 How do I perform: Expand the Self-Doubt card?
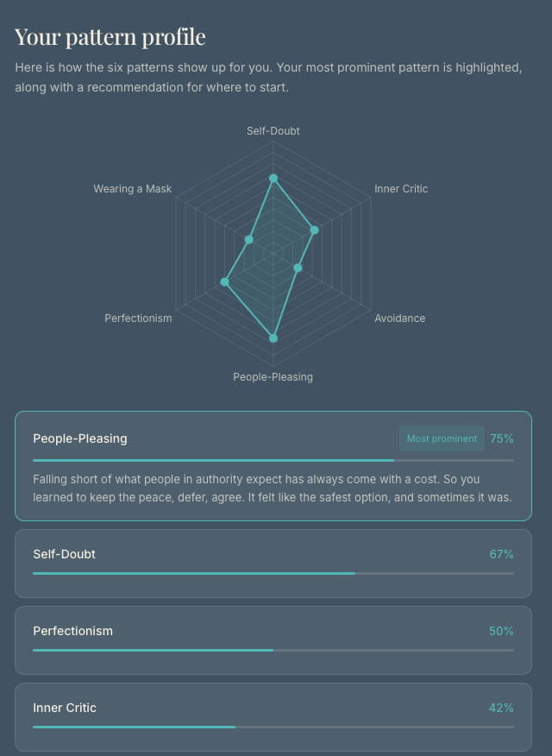[273, 564]
